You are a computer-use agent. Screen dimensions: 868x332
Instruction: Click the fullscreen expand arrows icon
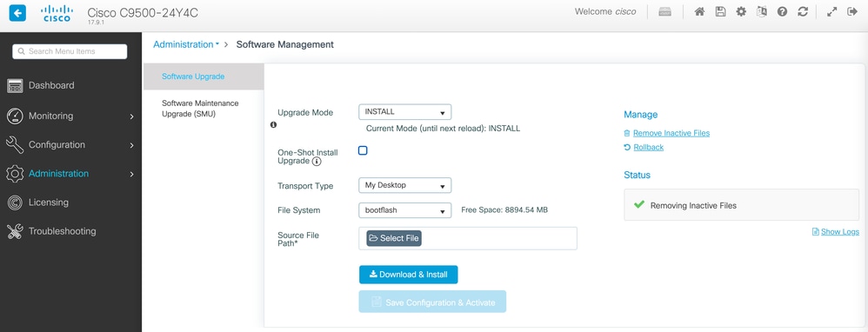(x=831, y=11)
